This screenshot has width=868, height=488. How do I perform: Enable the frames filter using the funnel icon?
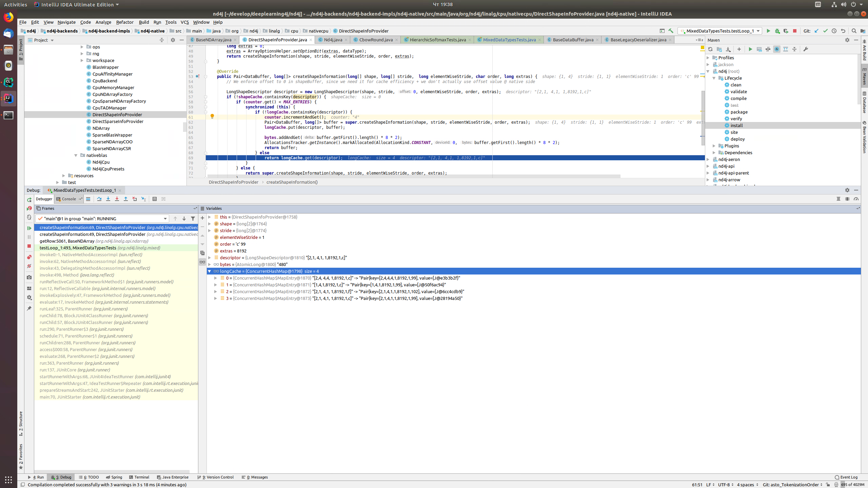point(193,219)
